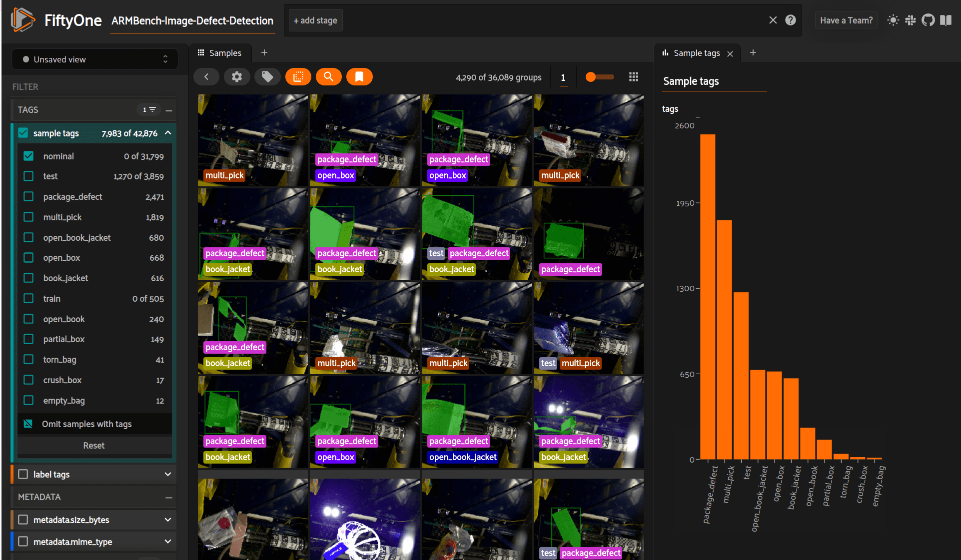Open the grid layout settings icon

coord(633,76)
